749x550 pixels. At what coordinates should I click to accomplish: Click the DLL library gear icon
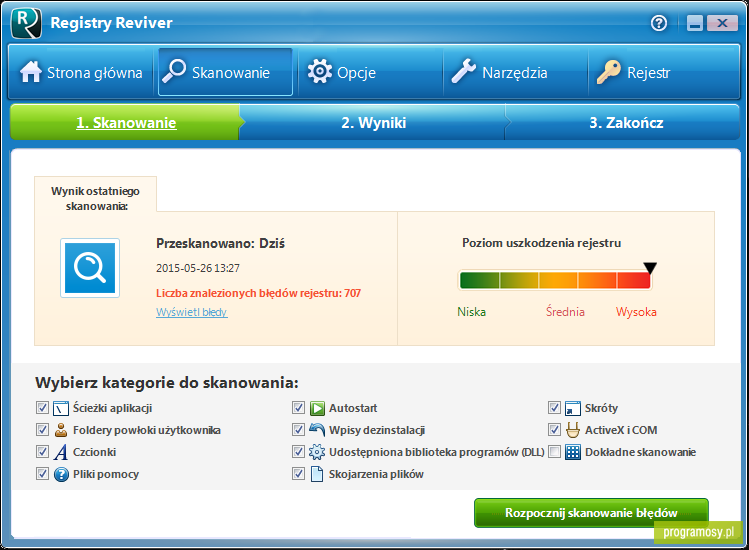coord(317,452)
